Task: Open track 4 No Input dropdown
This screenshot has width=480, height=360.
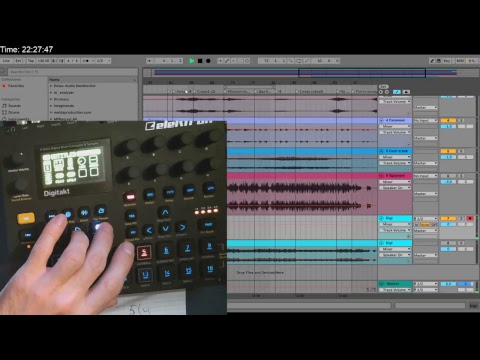Action: [x=426, y=120]
